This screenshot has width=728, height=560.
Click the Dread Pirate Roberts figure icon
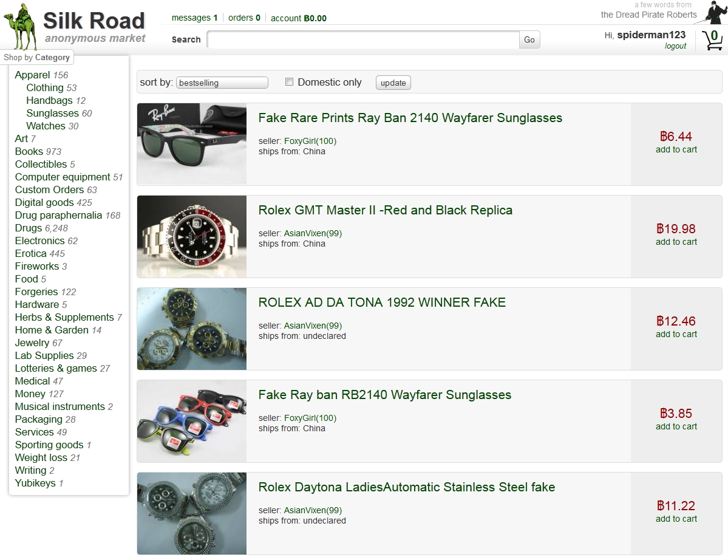click(x=715, y=12)
